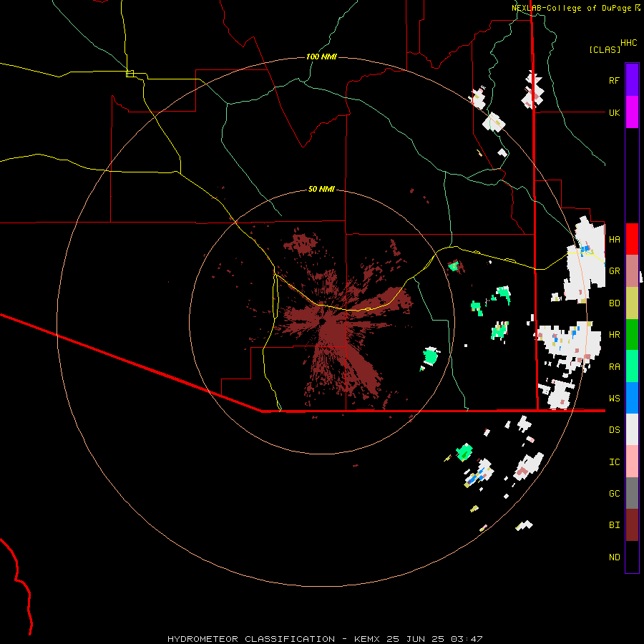The width and height of the screenshot is (644, 644).
Task: Click the HYDROMETEOR CLASSIFICATION KEMX caption
Action: pos(325,639)
